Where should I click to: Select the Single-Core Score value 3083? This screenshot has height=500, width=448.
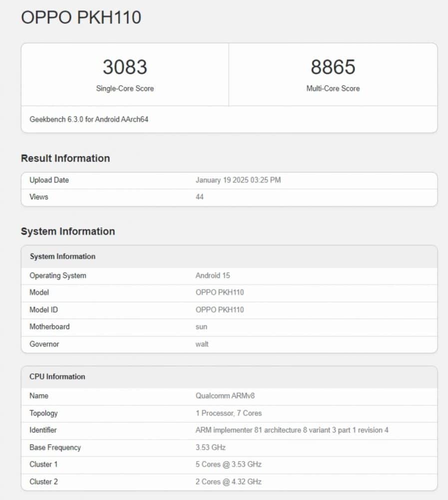(x=124, y=66)
